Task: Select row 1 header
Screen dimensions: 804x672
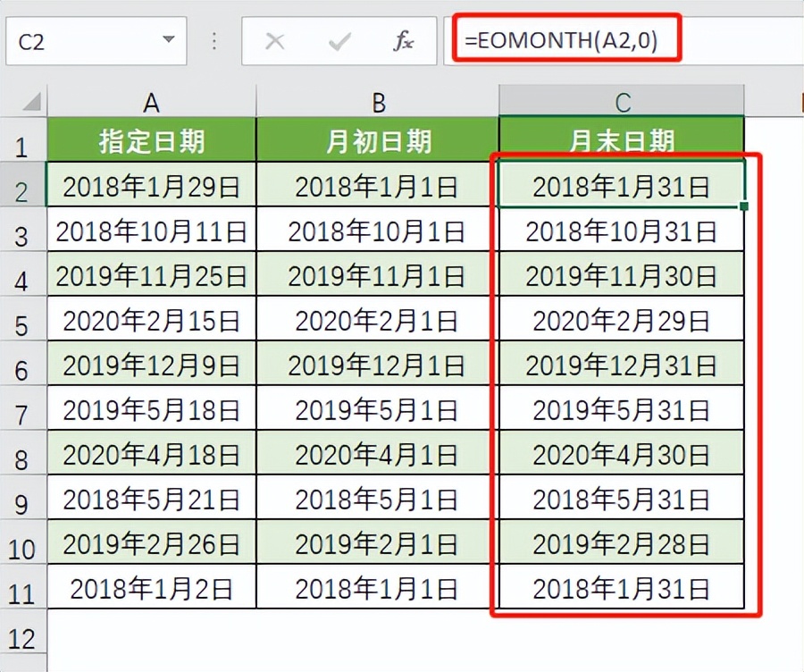Action: coord(23,140)
